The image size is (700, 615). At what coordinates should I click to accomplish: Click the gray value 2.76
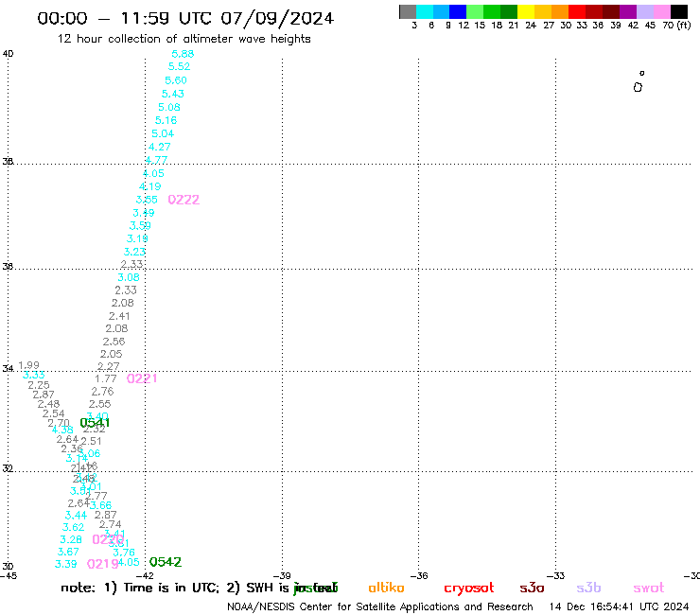103,392
